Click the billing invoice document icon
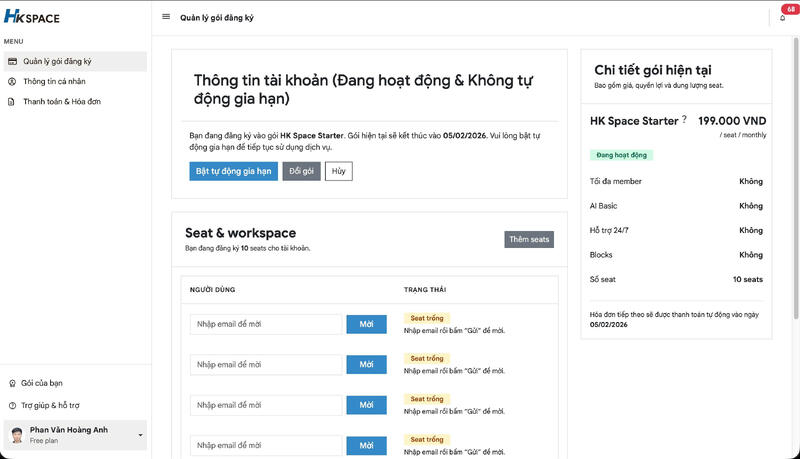 (11, 101)
